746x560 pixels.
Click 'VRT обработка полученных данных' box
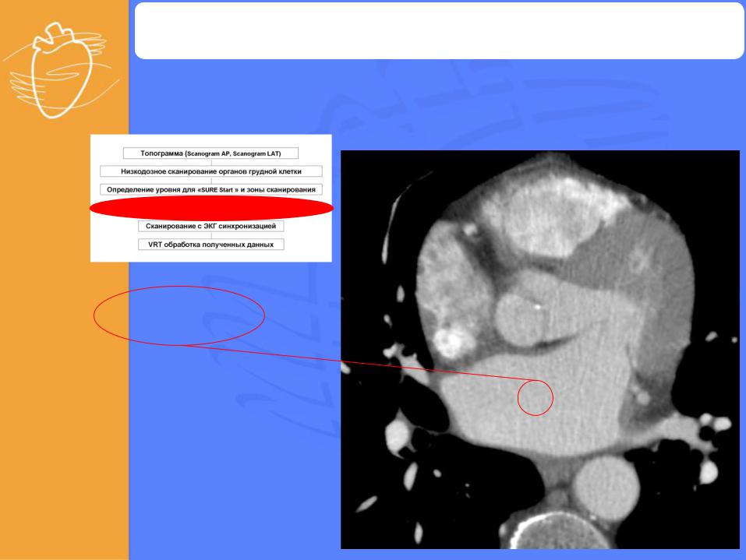210,245
